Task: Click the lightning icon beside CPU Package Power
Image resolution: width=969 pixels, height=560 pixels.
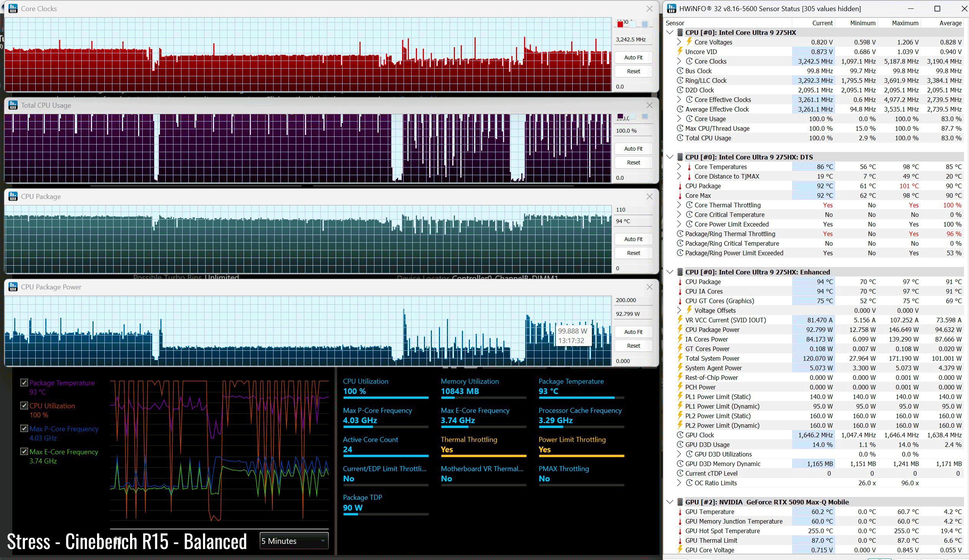Action: pyautogui.click(x=680, y=330)
